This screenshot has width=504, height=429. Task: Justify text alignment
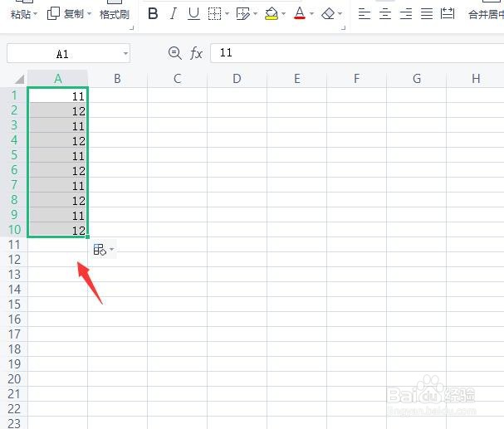[x=427, y=13]
